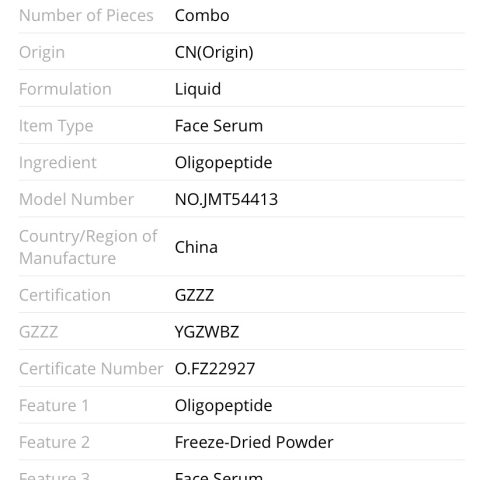480x480 pixels.
Task: Click the Certificate Number label
Action: (x=91, y=369)
